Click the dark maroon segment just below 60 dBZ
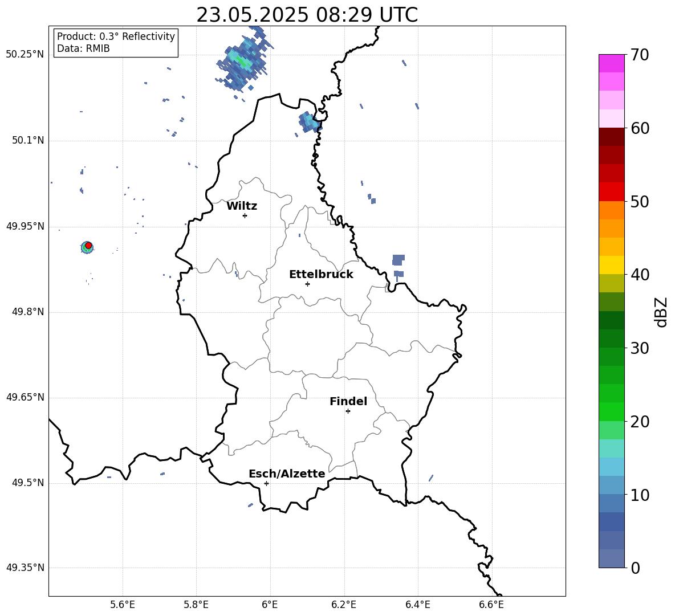 pos(611,137)
